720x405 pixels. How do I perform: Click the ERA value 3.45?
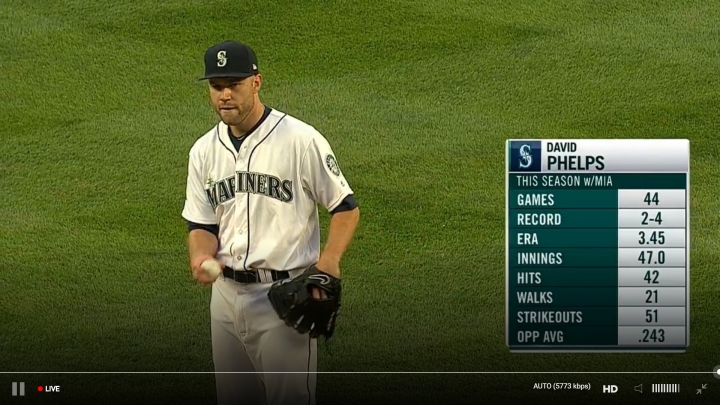652,238
